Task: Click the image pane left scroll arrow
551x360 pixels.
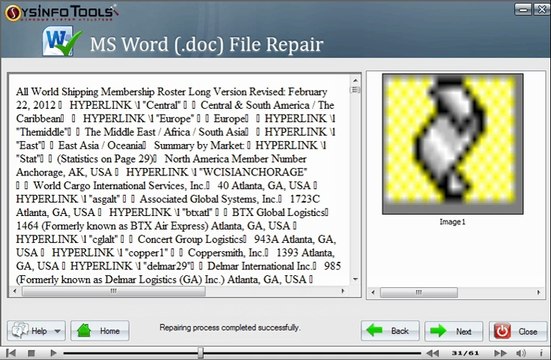Action: (373, 292)
